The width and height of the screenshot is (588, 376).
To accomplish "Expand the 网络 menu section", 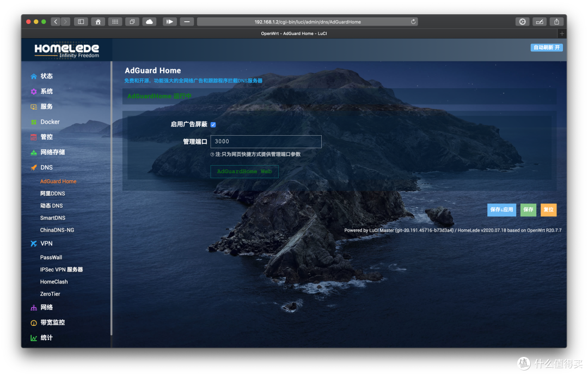I will coord(46,307).
